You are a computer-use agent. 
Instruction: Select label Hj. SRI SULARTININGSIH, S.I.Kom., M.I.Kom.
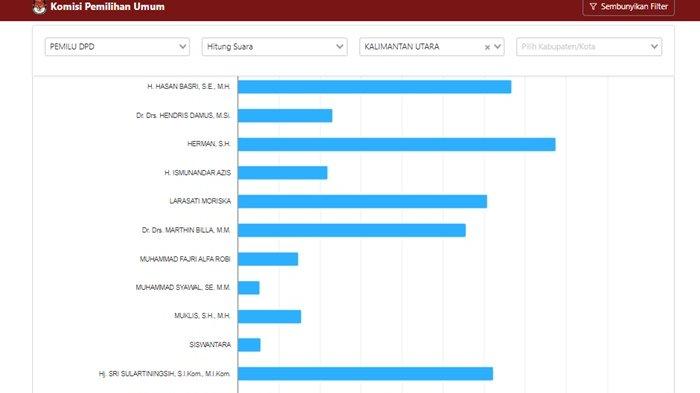click(x=165, y=373)
